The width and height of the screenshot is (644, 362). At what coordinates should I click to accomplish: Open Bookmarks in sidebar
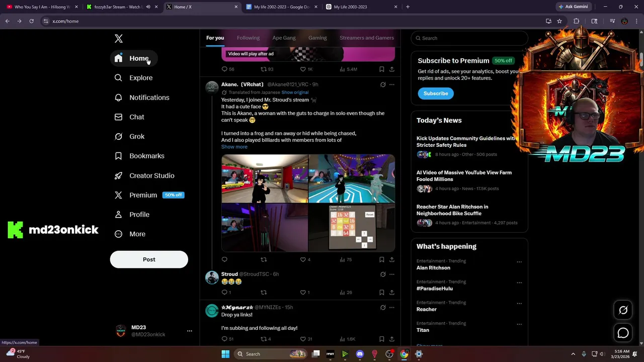(x=139, y=156)
